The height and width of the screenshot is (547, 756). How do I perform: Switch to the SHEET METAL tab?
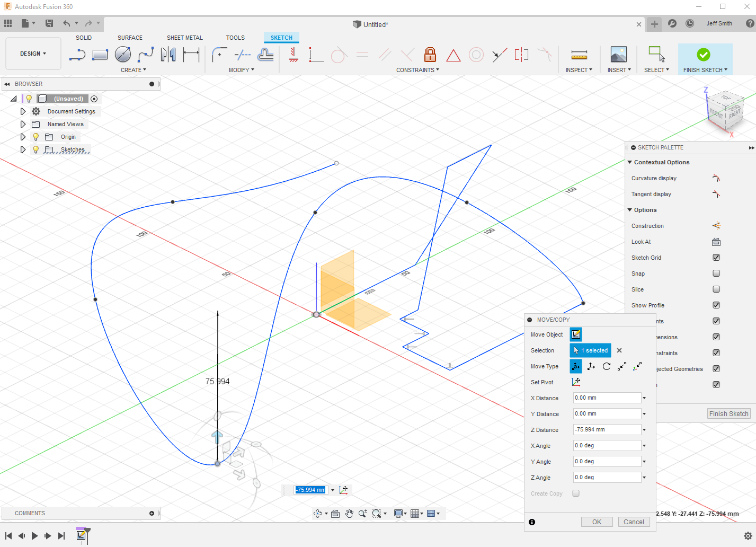[184, 37]
